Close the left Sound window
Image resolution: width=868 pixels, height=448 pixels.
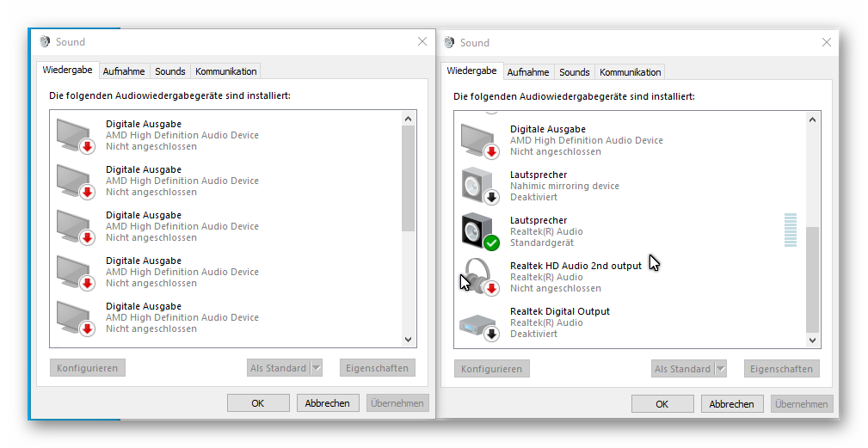click(422, 41)
